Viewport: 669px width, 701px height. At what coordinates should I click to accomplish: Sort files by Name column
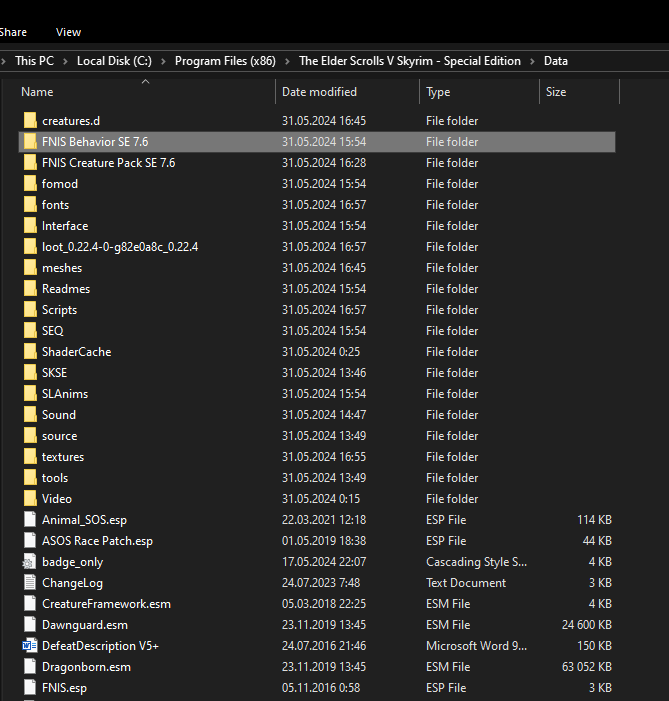point(37,92)
